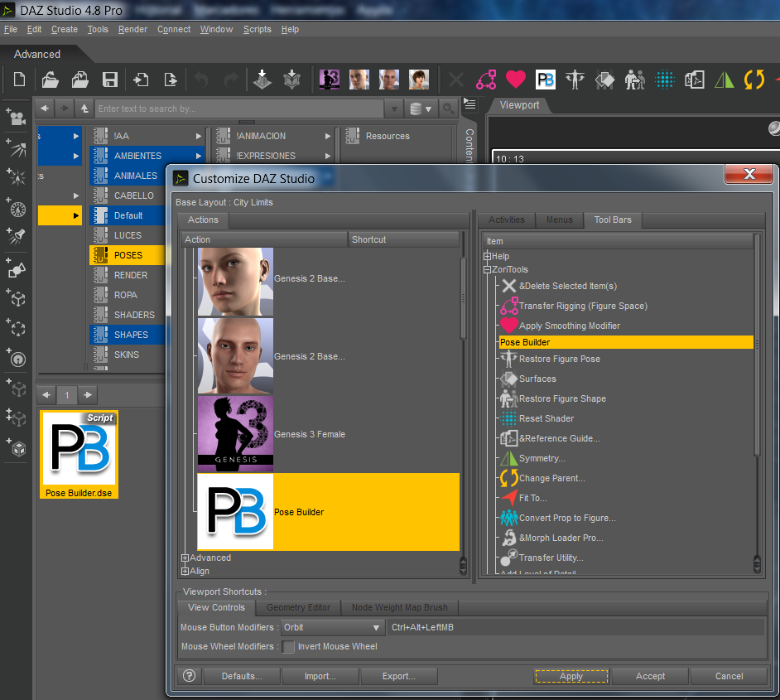Expand the AMBIENTES folder submenu arrow
780x700 pixels.
(199, 156)
